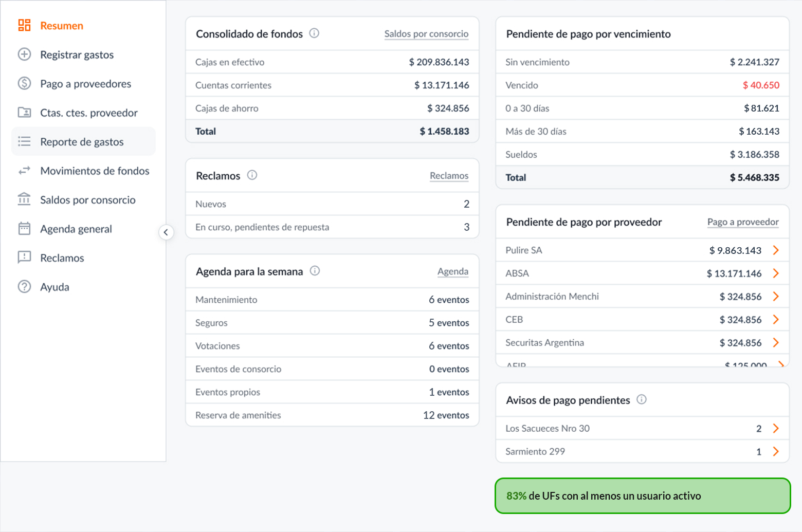Expand the Pulire SA provider row arrow
The image size is (802, 532).
(x=776, y=250)
